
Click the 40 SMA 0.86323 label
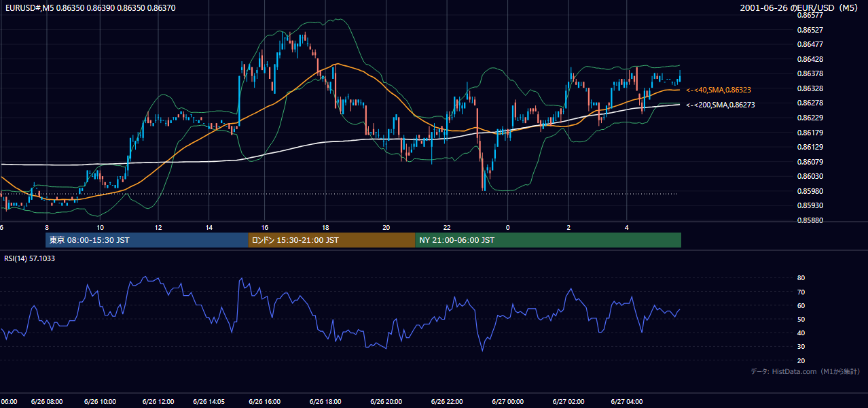pos(719,90)
